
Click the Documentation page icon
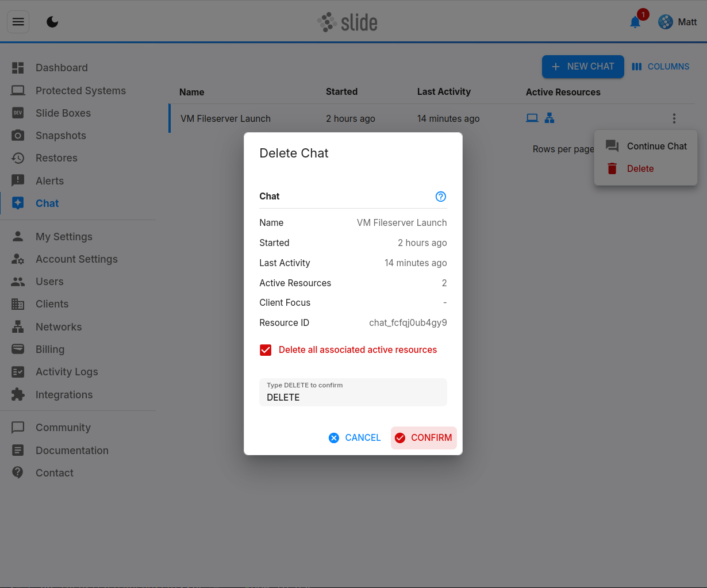18,450
